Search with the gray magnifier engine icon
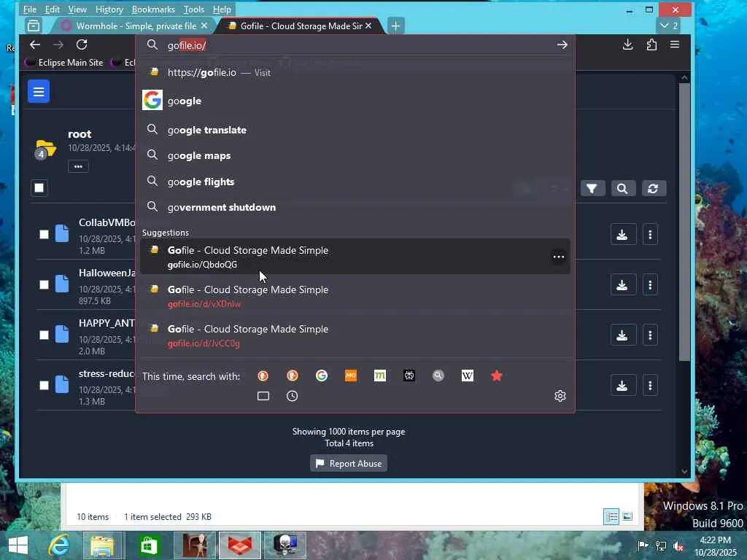The width and height of the screenshot is (747, 560). (438, 376)
